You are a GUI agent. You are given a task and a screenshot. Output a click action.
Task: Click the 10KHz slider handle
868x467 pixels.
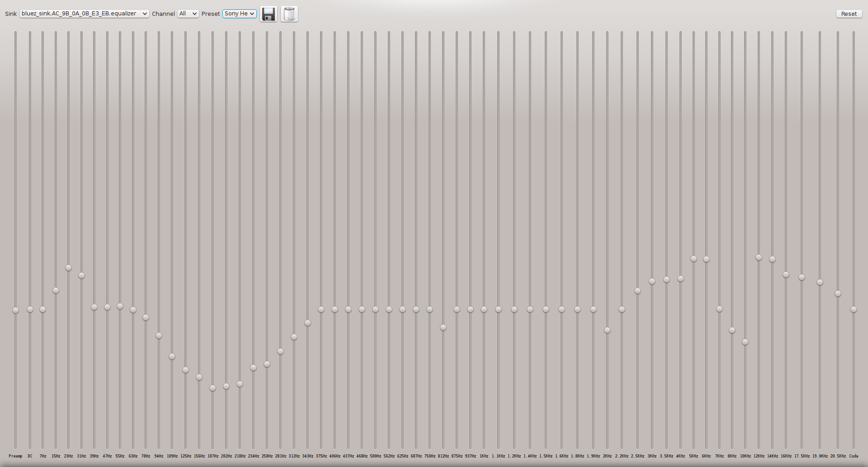[x=745, y=342]
